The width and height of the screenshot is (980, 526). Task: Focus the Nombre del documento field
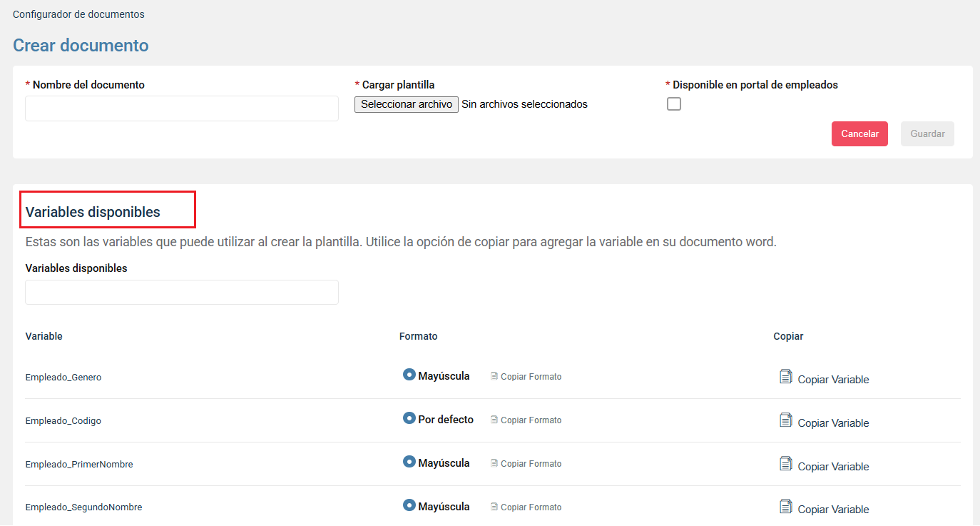pos(182,108)
